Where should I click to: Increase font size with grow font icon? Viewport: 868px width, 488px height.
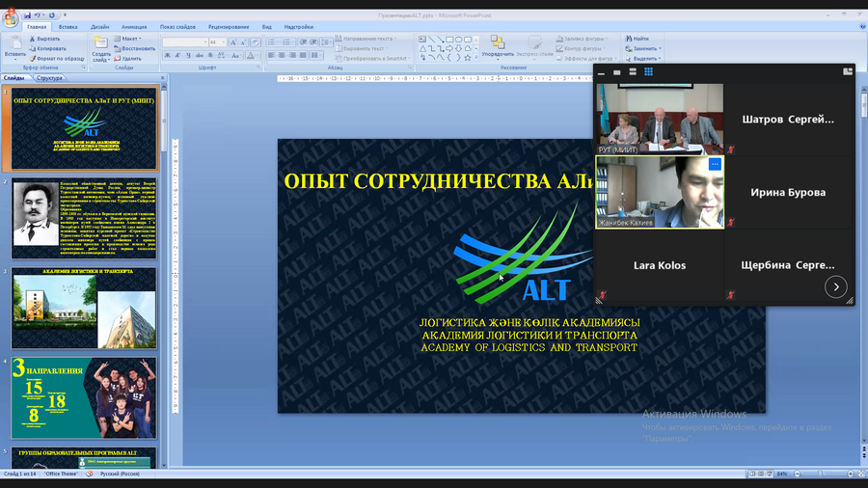233,42
